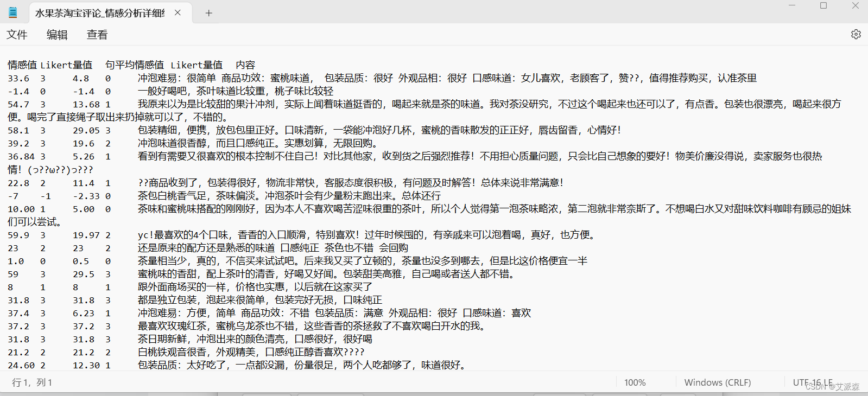868x396 pixels.
Task: Click the value -2.33 in the text
Action: 86,196
